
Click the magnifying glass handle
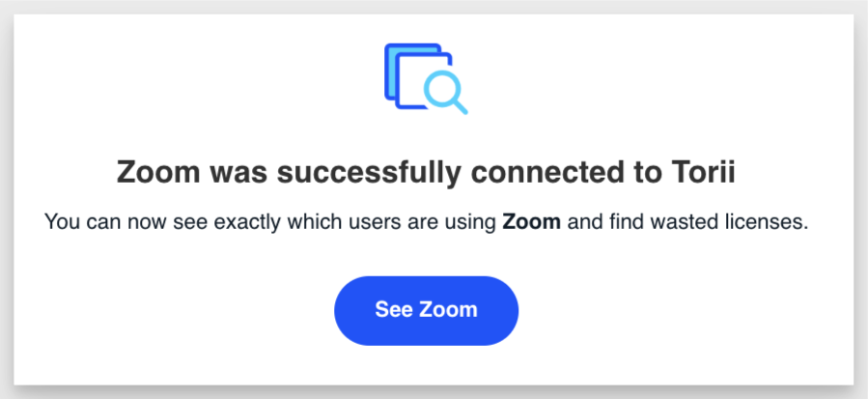pyautogui.click(x=461, y=108)
